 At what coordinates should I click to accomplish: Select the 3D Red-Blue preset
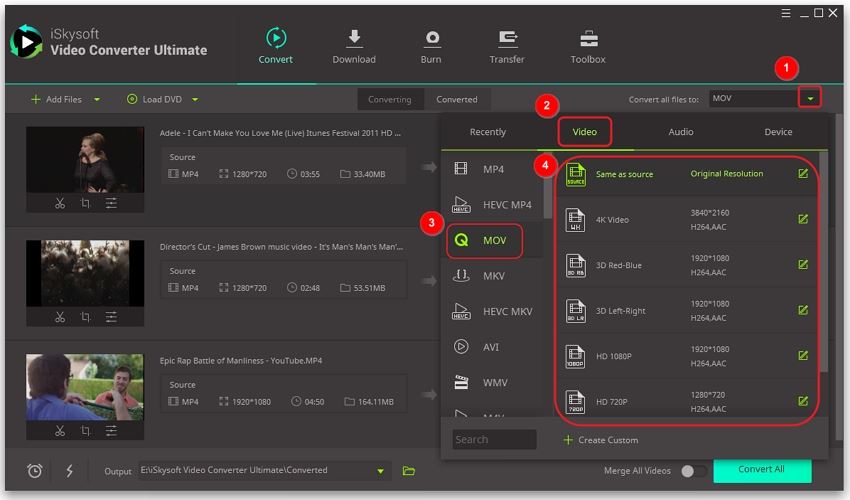click(686, 265)
